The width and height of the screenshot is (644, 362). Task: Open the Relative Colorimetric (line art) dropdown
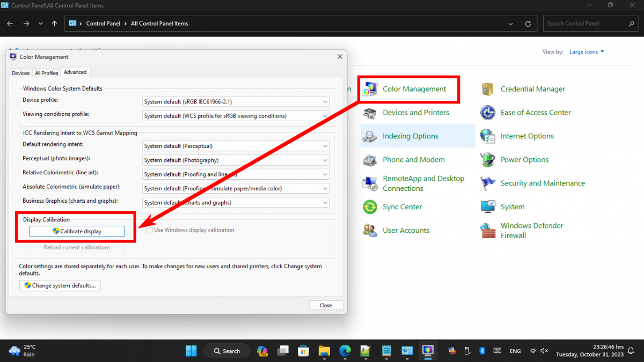coord(236,174)
